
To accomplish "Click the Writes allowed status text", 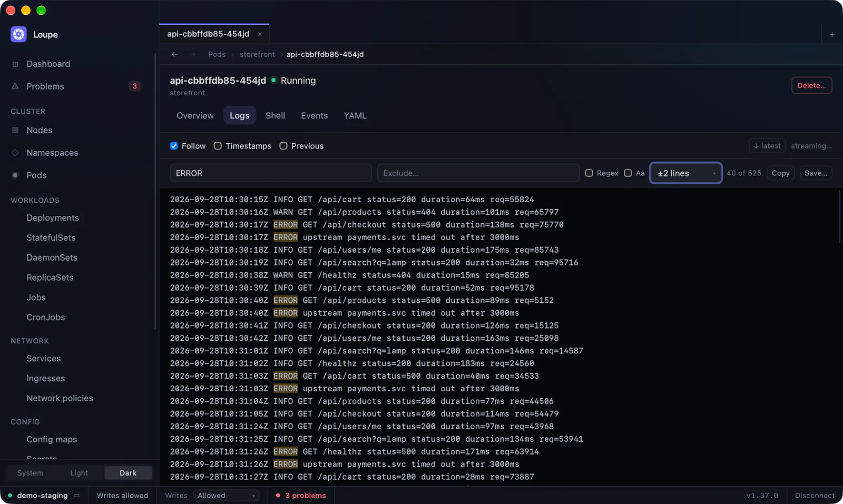I will (122, 496).
